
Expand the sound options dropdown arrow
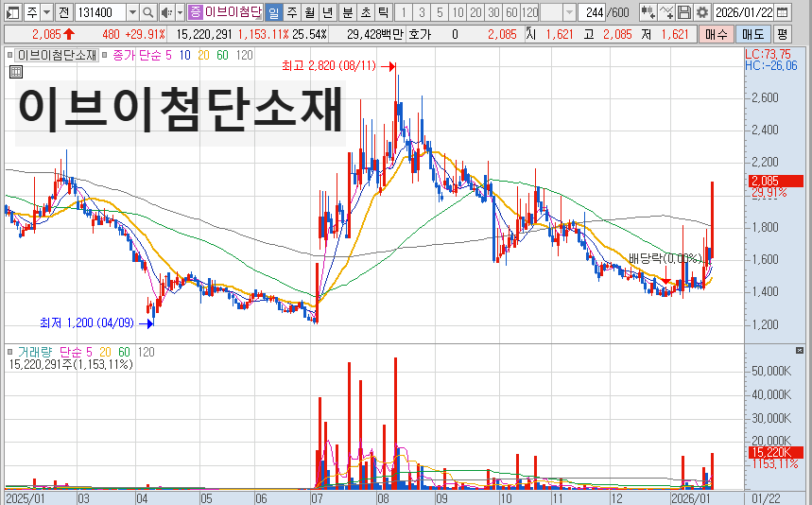180,12
